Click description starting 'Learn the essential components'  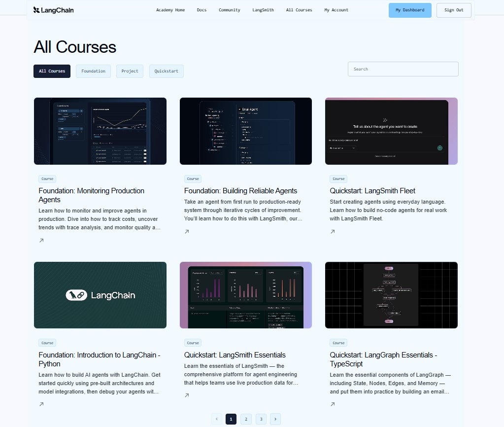coord(390,383)
